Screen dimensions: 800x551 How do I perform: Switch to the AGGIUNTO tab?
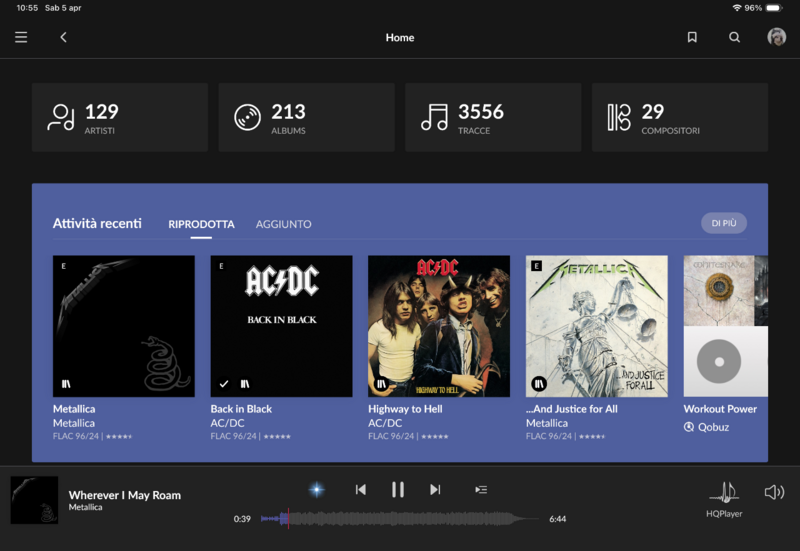click(x=283, y=224)
